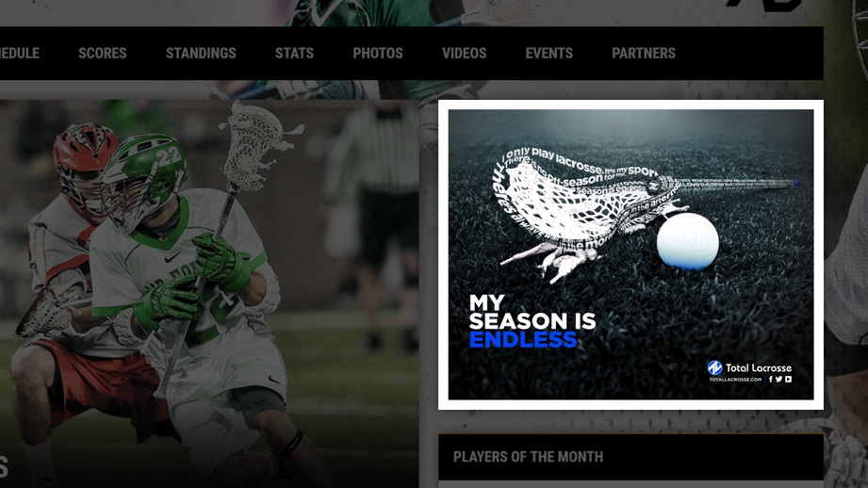Open the hero photo of player 22

(x=209, y=294)
